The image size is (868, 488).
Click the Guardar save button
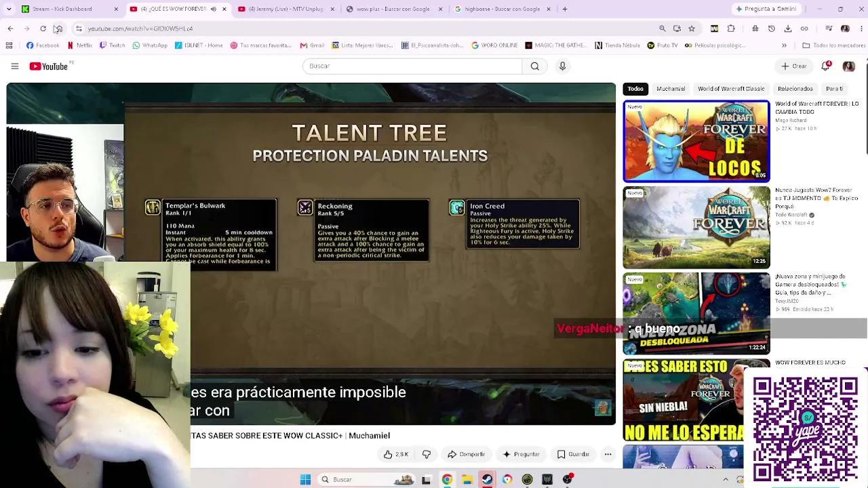[573, 454]
